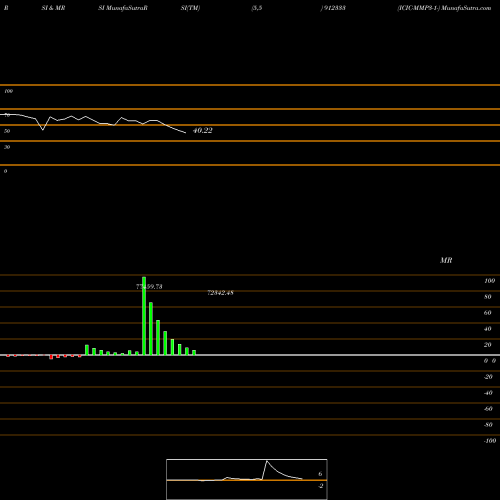Click MR axis label 20
This screenshot has width=500, height=500.
click(x=488, y=345)
